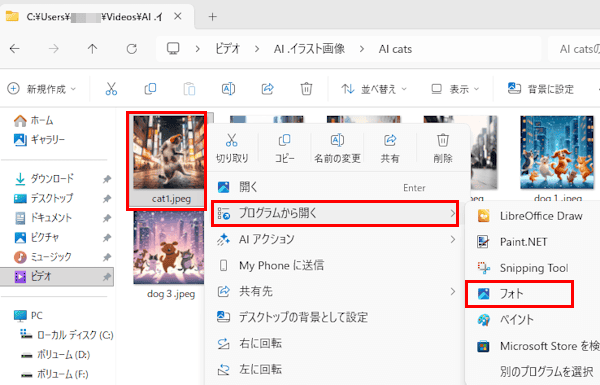Open the 新規作成 dropdown
Viewport: 600px width, 385px height.
[42, 89]
